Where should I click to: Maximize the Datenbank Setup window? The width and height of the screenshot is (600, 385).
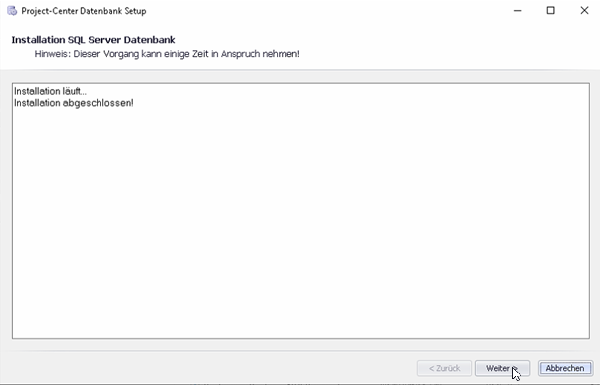click(550, 11)
